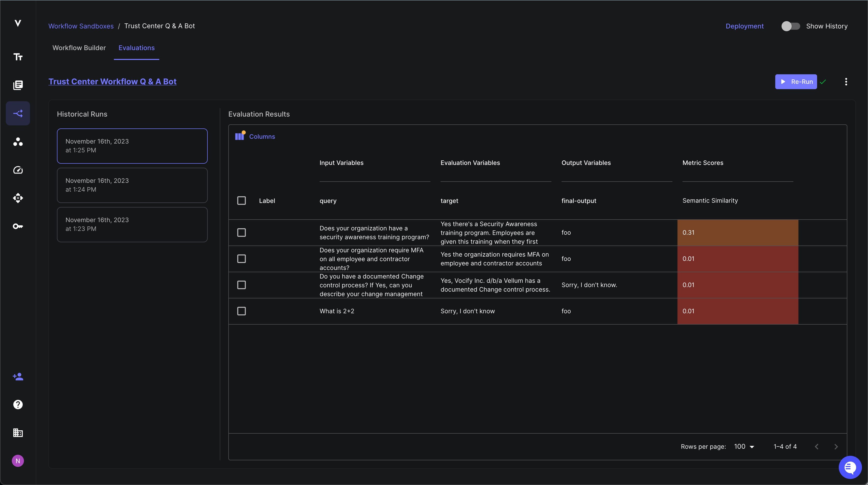Click the 0.31 semantic similarity score cell
Viewport: 868px width, 485px height.
(x=738, y=233)
